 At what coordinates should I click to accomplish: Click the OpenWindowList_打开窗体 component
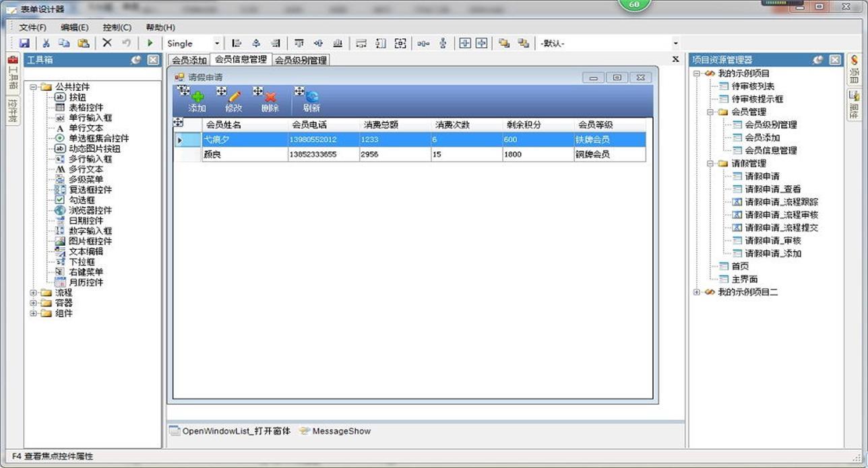click(x=230, y=431)
